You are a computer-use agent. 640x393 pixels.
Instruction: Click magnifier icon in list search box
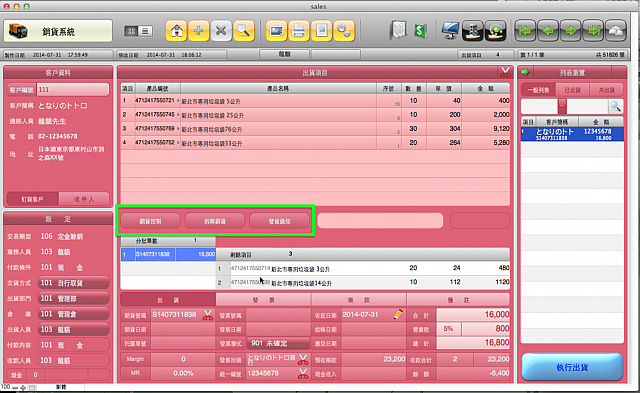[616, 107]
